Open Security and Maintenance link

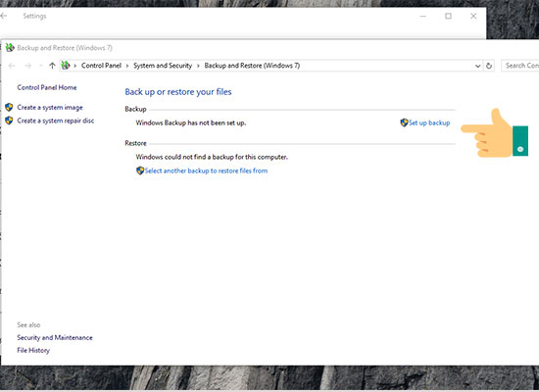click(55, 338)
